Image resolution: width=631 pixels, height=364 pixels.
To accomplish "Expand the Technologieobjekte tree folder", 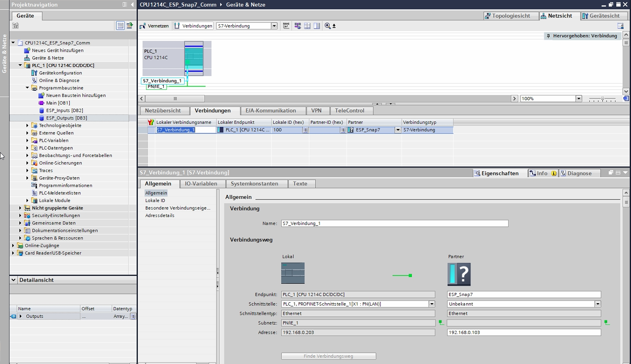I will (x=27, y=126).
